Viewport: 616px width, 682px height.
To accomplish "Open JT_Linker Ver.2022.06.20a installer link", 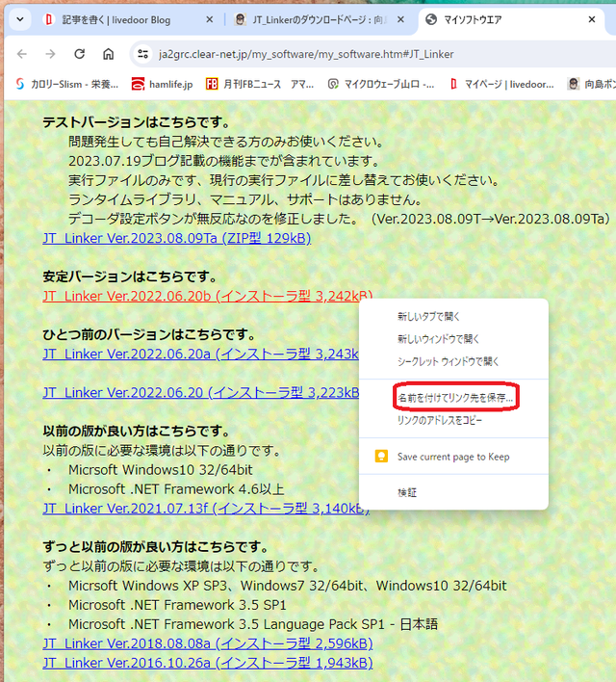I will 200,354.
